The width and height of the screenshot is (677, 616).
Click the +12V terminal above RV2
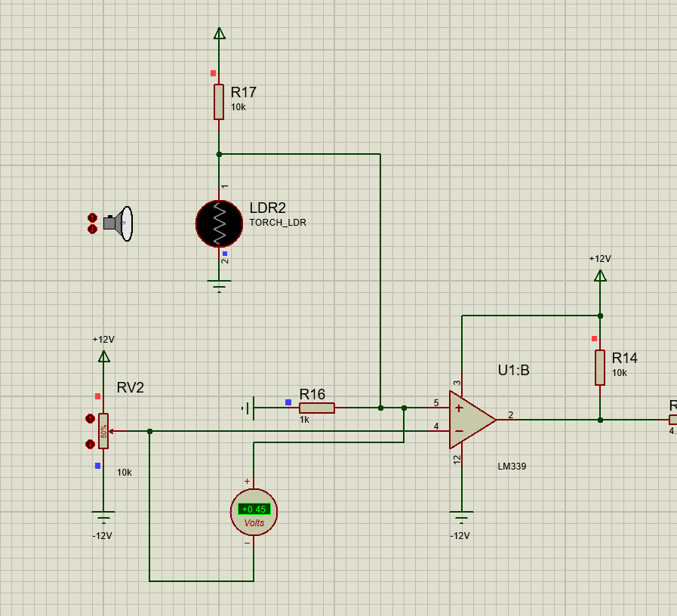pyautogui.click(x=104, y=356)
